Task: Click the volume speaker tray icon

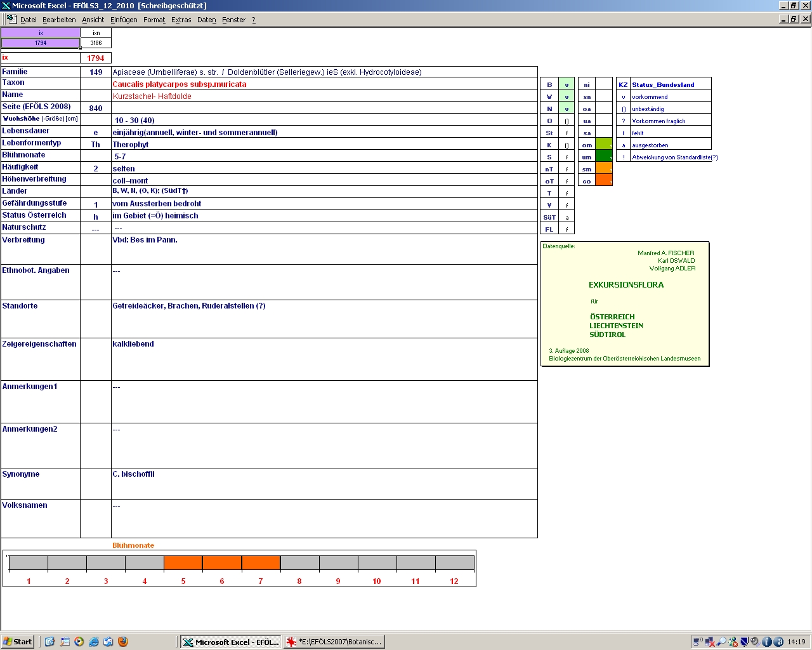Action: tap(756, 642)
